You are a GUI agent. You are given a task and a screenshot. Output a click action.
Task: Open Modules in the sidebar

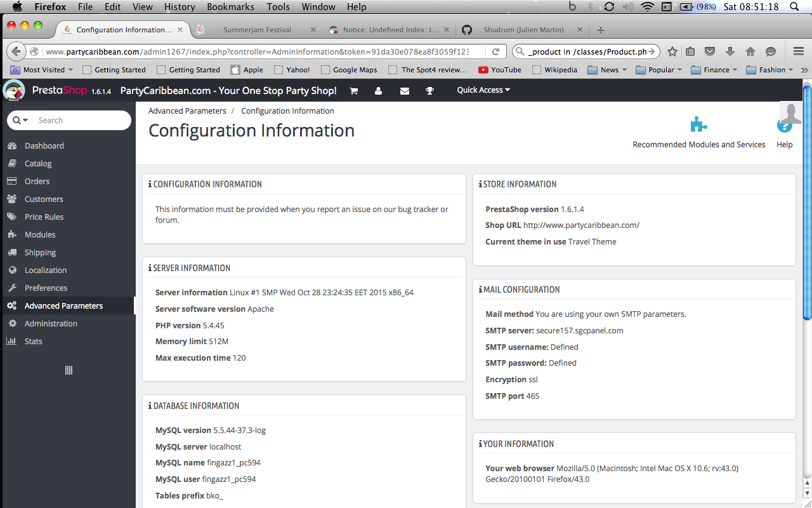coord(40,234)
